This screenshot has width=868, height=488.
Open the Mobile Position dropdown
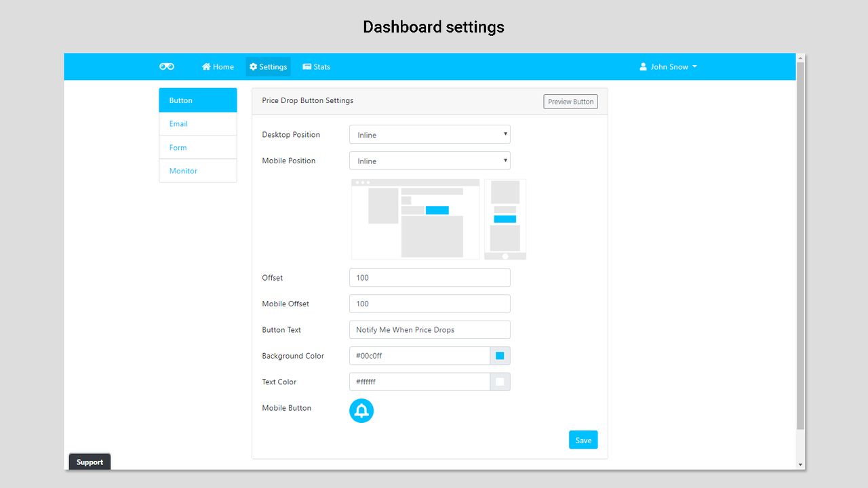pos(429,160)
